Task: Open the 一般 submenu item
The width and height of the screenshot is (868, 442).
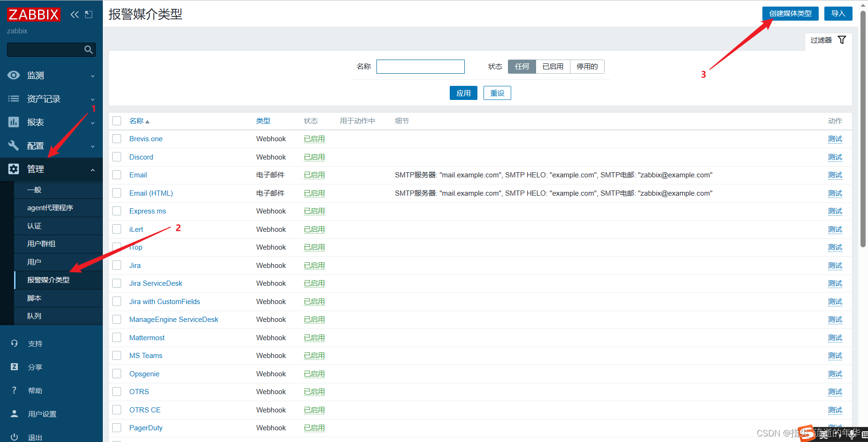Action: (58, 190)
